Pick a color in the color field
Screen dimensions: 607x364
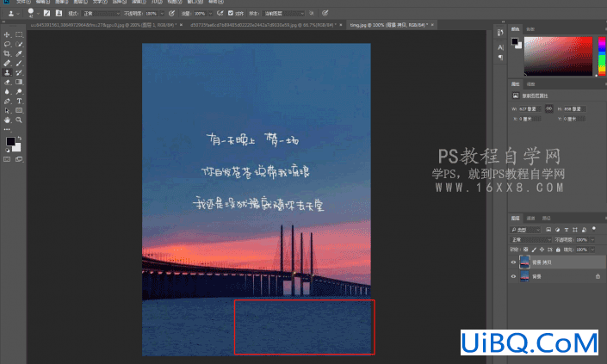coord(558,56)
